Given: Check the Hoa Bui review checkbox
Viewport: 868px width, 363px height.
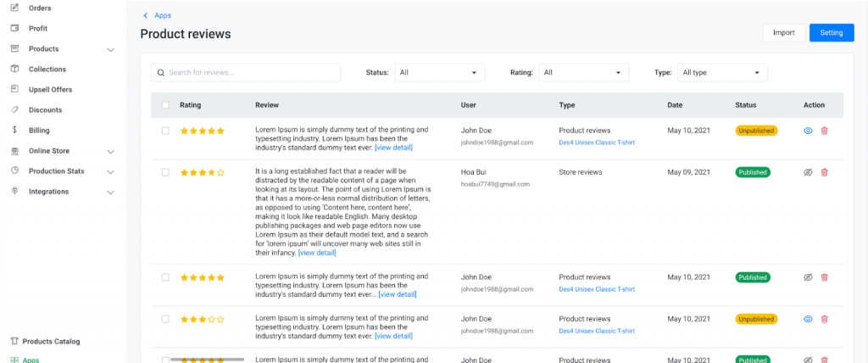Looking at the screenshot, I should tap(165, 172).
